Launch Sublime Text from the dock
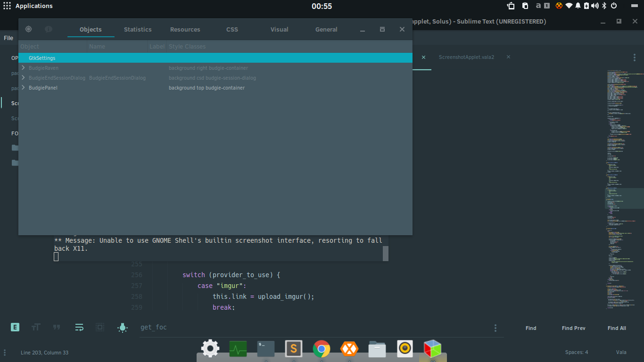The width and height of the screenshot is (644, 362). pos(293,349)
